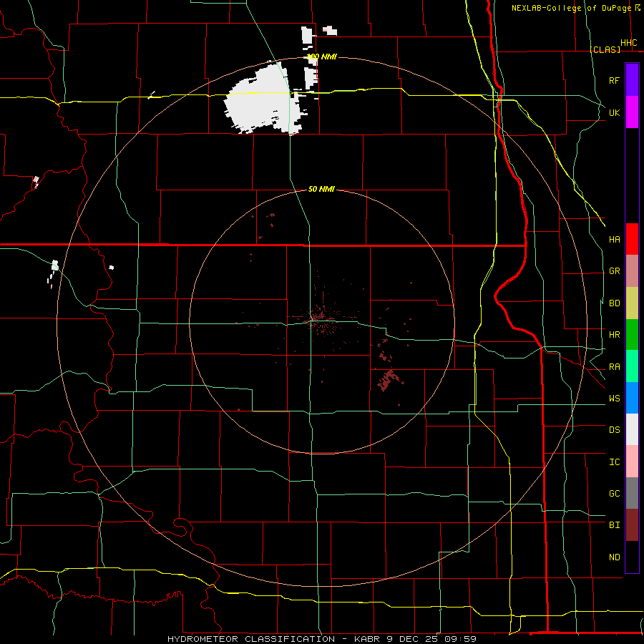Click the HA legend label
The height and width of the screenshot is (644, 644).
point(614,239)
